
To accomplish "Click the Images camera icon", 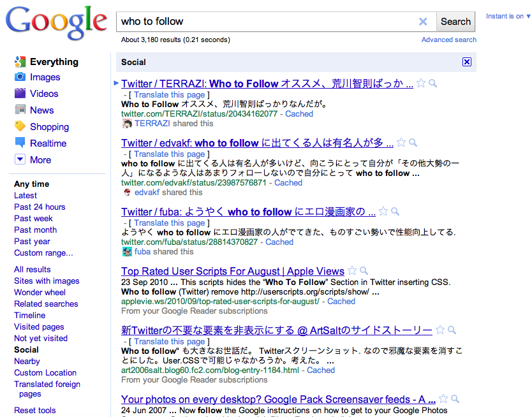I will click(20, 77).
